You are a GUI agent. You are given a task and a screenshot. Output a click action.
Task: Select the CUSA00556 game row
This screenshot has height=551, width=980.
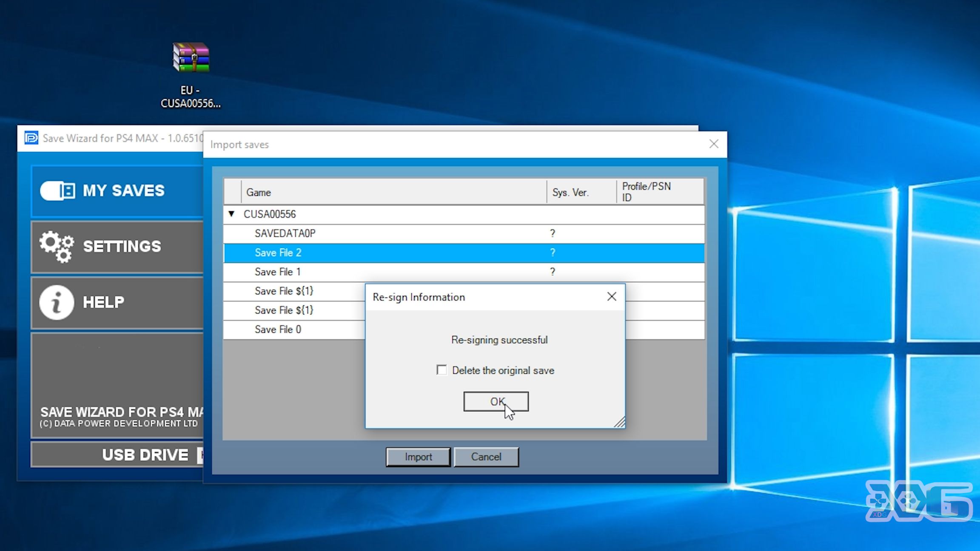click(x=464, y=214)
